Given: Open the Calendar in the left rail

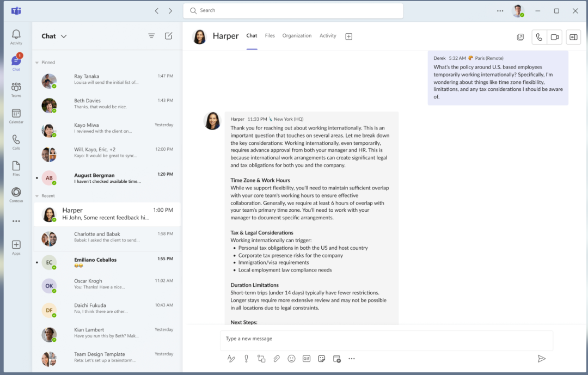Looking at the screenshot, I should click(x=16, y=115).
